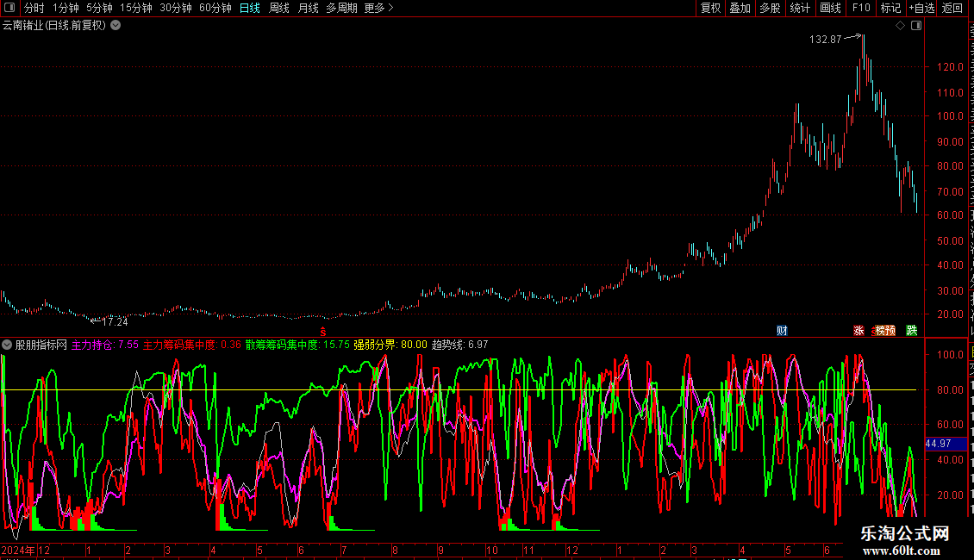The image size is (974, 560).
Task: Open the green 跌 event marker
Action: (912, 330)
